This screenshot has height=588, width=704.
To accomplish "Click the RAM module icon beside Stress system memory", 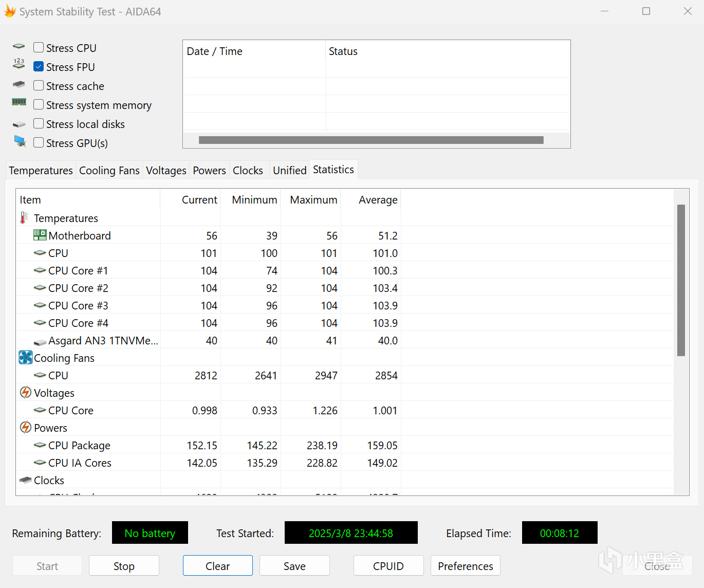I will point(19,102).
